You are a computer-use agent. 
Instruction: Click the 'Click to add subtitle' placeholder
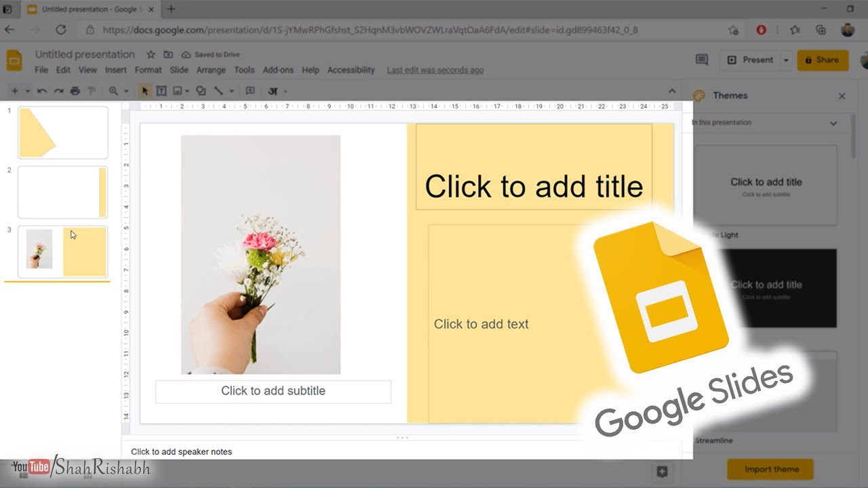click(273, 391)
